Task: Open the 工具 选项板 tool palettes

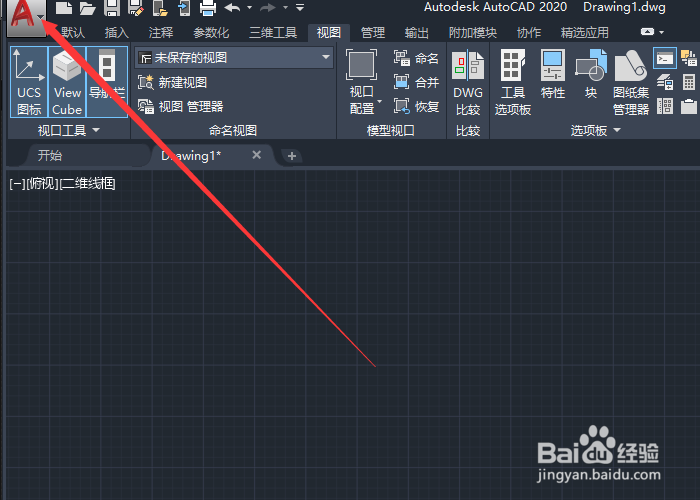Action: tap(512, 82)
